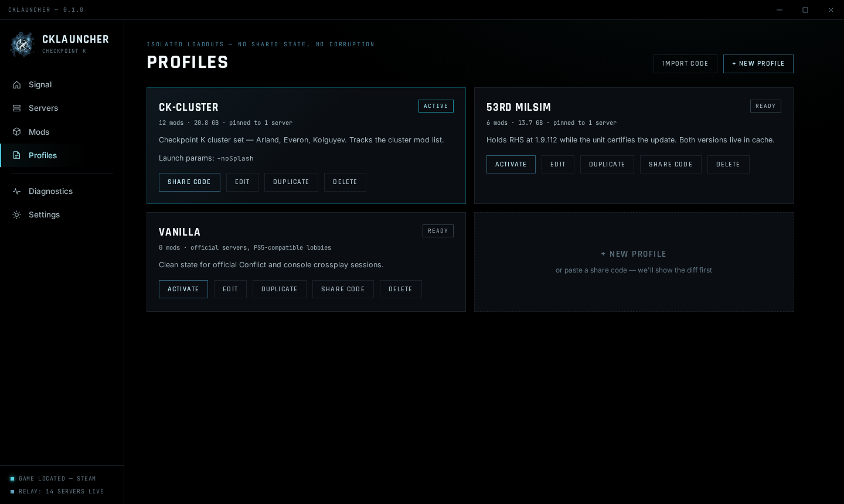The width and height of the screenshot is (844, 504).
Task: Click the Diagnostics pulse icon
Action: pos(17,191)
